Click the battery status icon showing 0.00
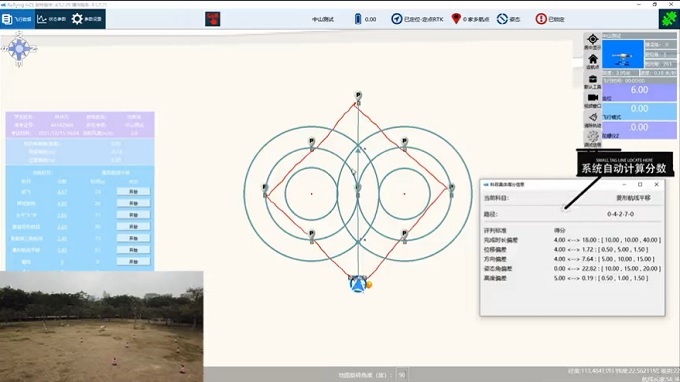The height and width of the screenshot is (382, 680). pyautogui.click(x=358, y=19)
